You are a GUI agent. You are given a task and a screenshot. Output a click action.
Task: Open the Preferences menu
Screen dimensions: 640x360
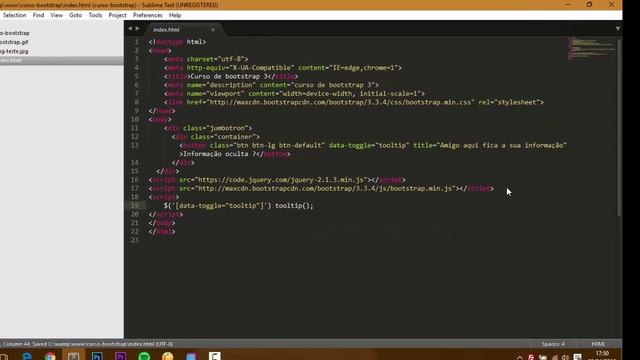(147, 15)
